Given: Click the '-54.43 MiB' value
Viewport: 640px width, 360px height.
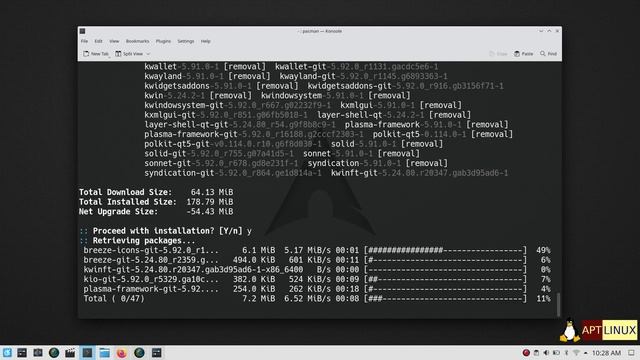Looking at the screenshot, I should click(210, 212).
